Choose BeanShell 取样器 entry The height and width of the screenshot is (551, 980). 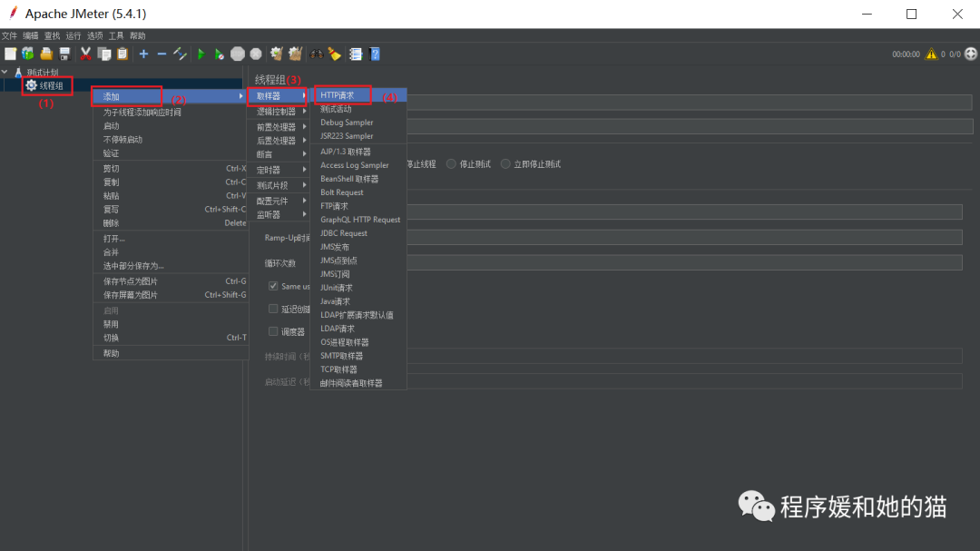(358, 179)
